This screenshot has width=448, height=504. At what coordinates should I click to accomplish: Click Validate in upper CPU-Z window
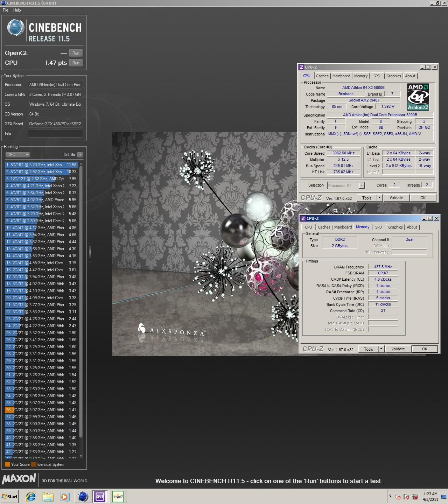click(x=396, y=198)
